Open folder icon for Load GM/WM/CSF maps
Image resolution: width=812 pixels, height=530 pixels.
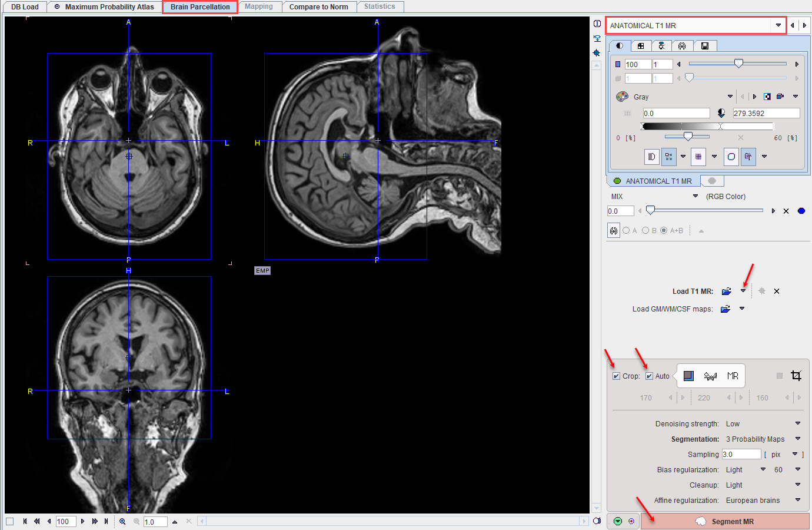(726, 309)
